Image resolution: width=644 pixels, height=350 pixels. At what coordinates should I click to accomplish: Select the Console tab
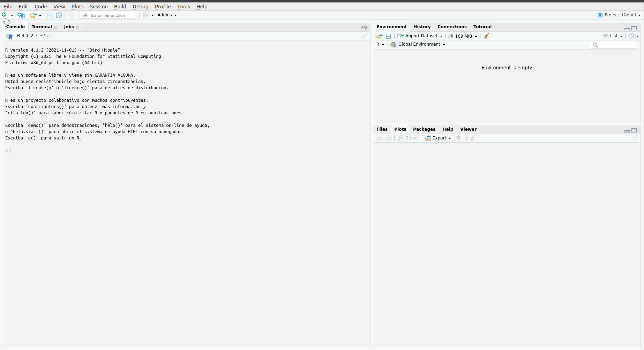pyautogui.click(x=15, y=27)
